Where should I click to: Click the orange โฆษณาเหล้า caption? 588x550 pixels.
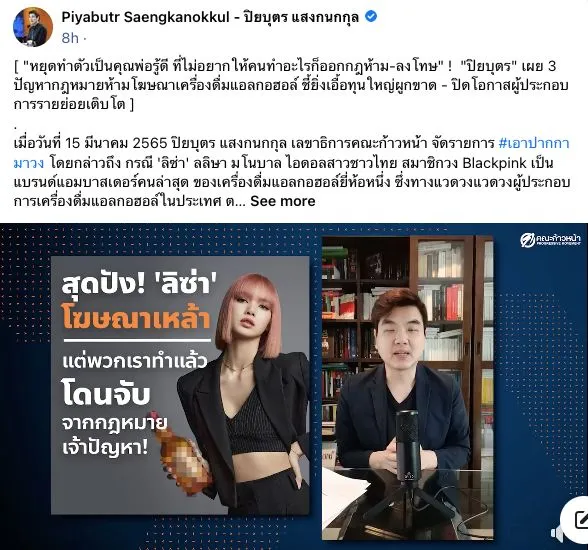(x=136, y=320)
